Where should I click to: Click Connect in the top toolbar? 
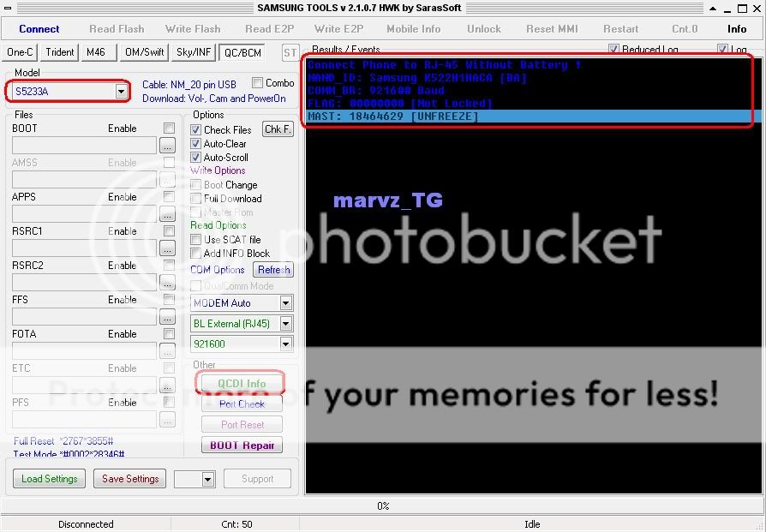coord(39,29)
